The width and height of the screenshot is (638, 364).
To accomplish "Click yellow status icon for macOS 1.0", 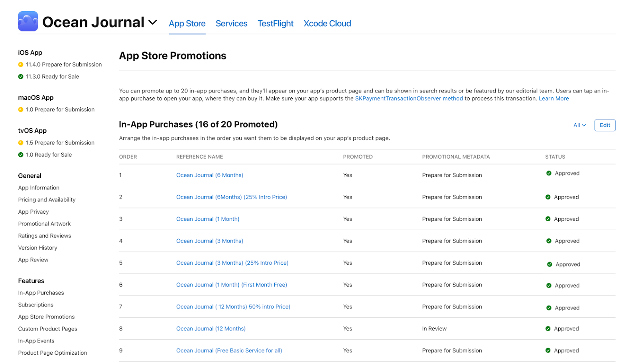I will [x=21, y=110].
